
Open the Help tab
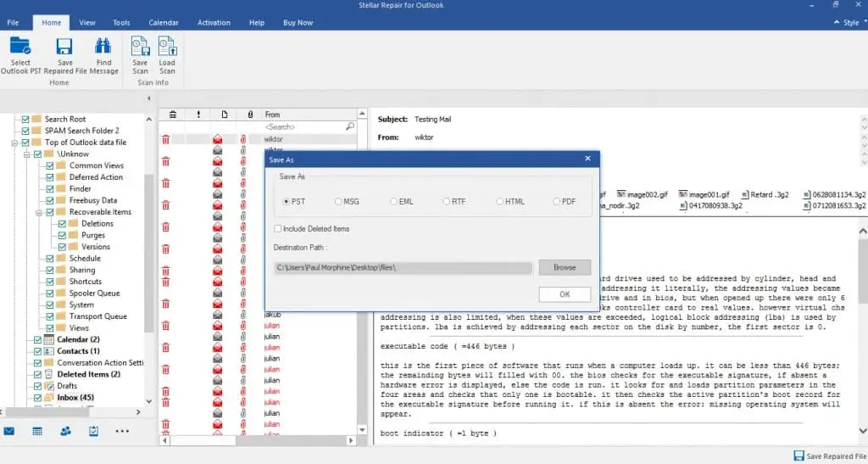(256, 23)
